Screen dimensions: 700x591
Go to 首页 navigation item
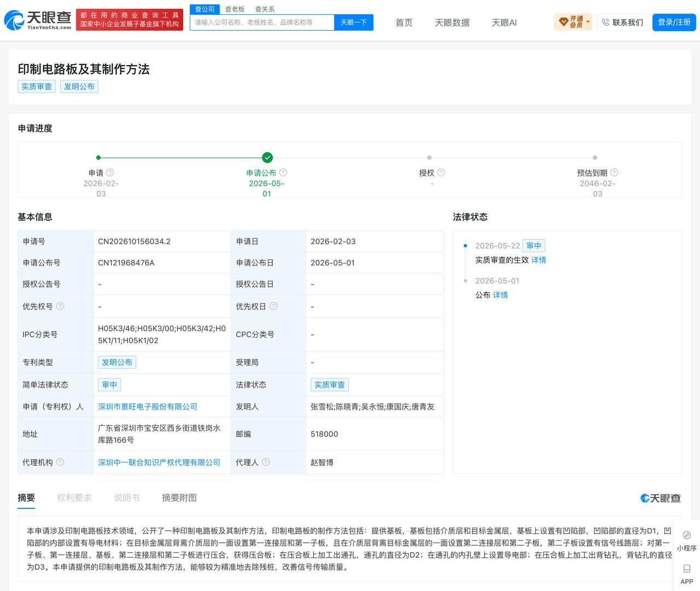click(404, 22)
